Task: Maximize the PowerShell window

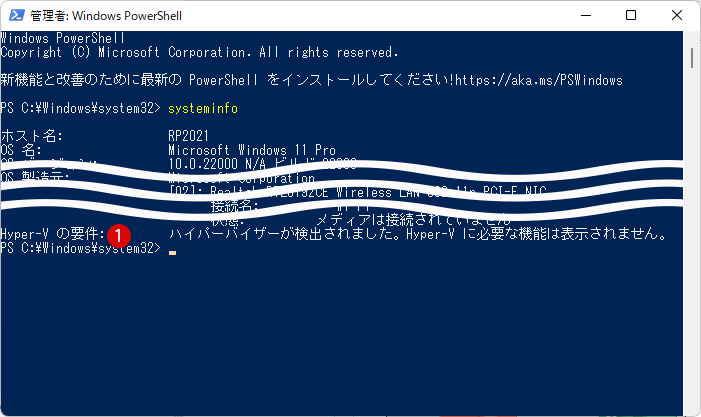Action: 631,15
